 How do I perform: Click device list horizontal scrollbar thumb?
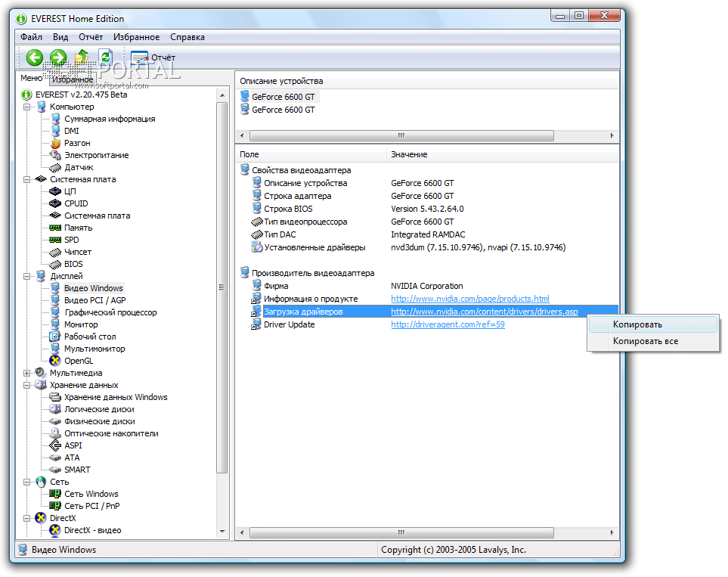401,135
